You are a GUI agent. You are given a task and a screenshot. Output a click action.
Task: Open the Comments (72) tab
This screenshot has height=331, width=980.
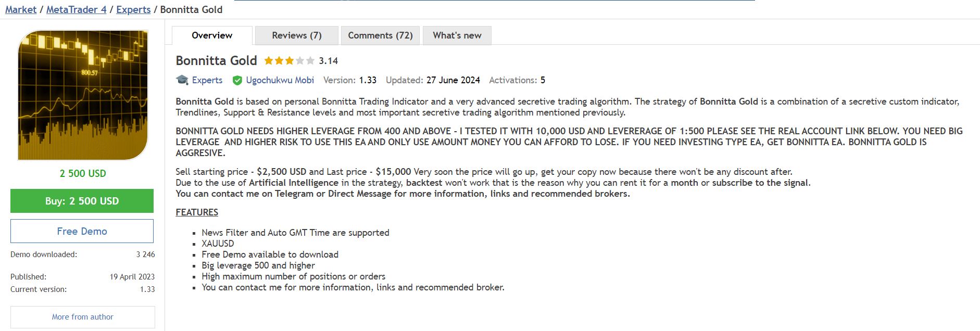click(x=380, y=35)
